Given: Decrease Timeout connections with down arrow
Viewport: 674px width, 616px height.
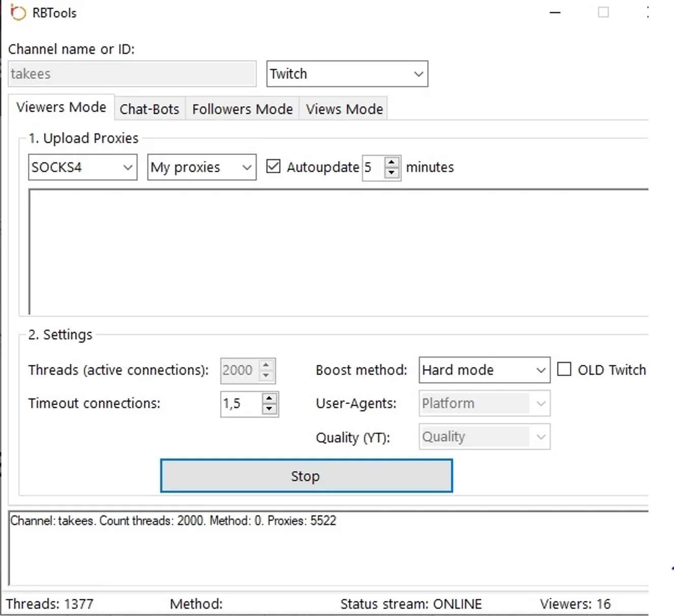Looking at the screenshot, I should coord(270,409).
